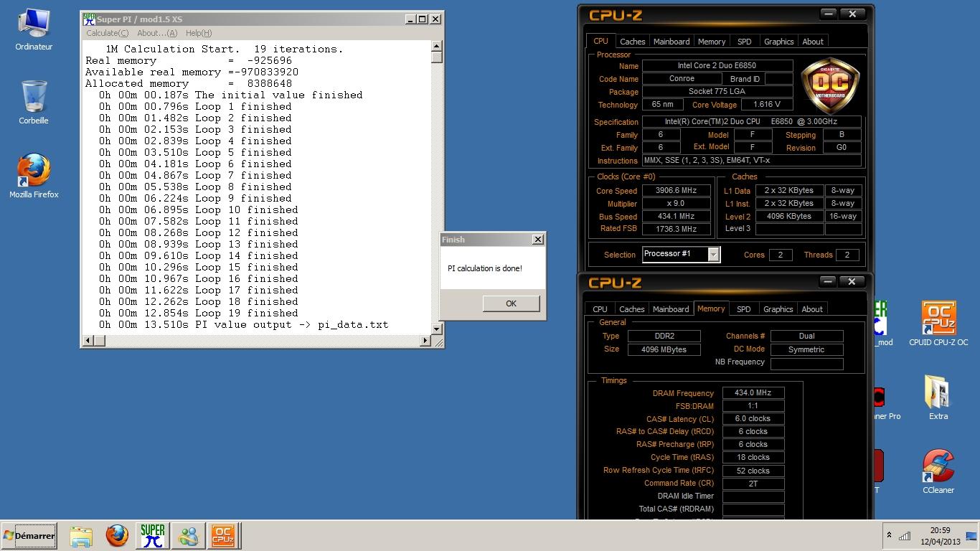Viewport: 980px width, 551px height.
Task: Switch to Graphics tab in upper CPU-Z
Action: pyautogui.click(x=778, y=42)
